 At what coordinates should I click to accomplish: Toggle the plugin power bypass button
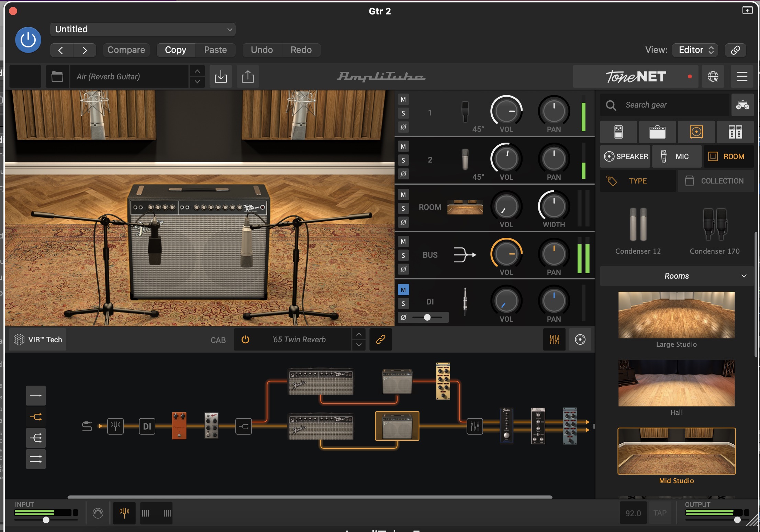(28, 40)
